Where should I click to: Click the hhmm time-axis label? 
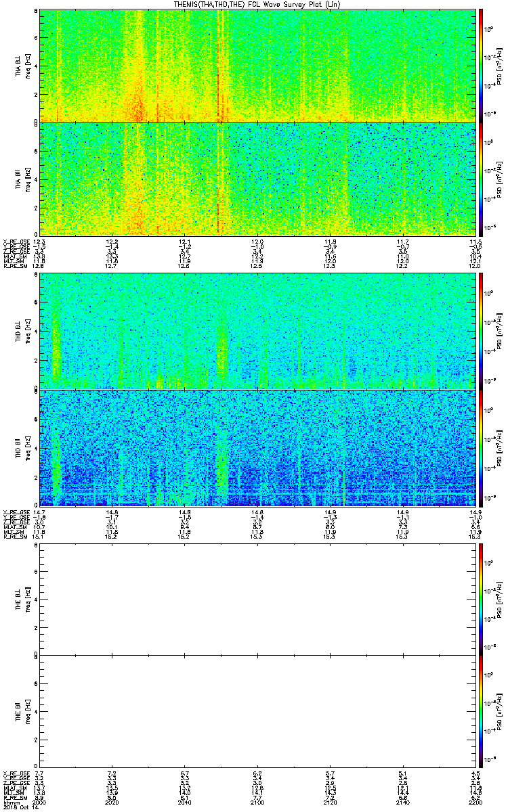click(x=10, y=801)
